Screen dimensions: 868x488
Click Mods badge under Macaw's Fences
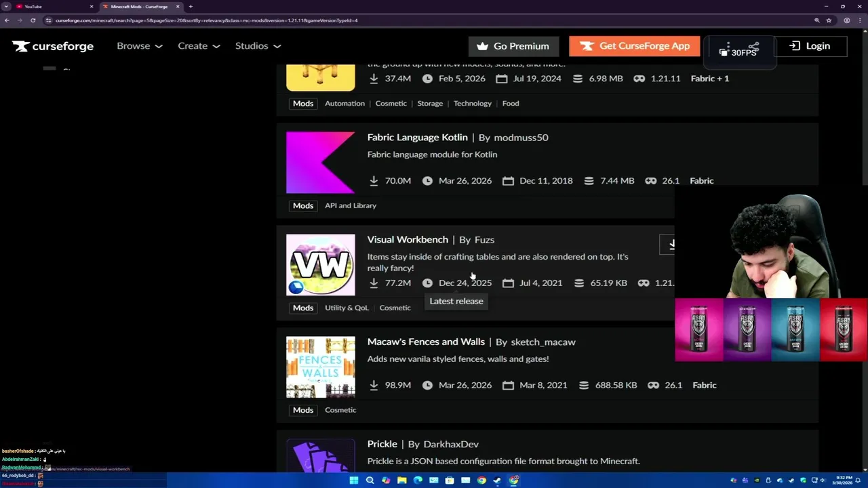tap(303, 410)
